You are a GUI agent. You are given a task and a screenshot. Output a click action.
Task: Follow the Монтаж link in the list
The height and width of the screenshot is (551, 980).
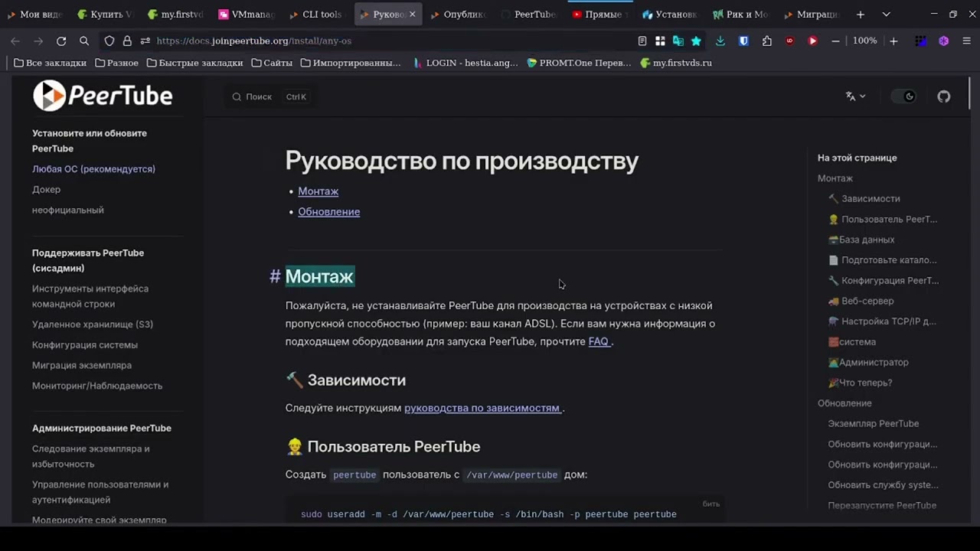click(318, 191)
